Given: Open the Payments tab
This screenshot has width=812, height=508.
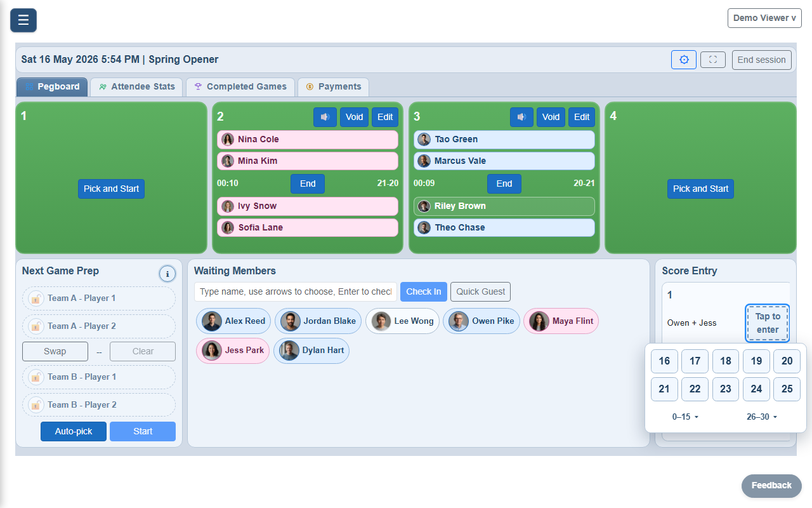Looking at the screenshot, I should click(x=333, y=87).
